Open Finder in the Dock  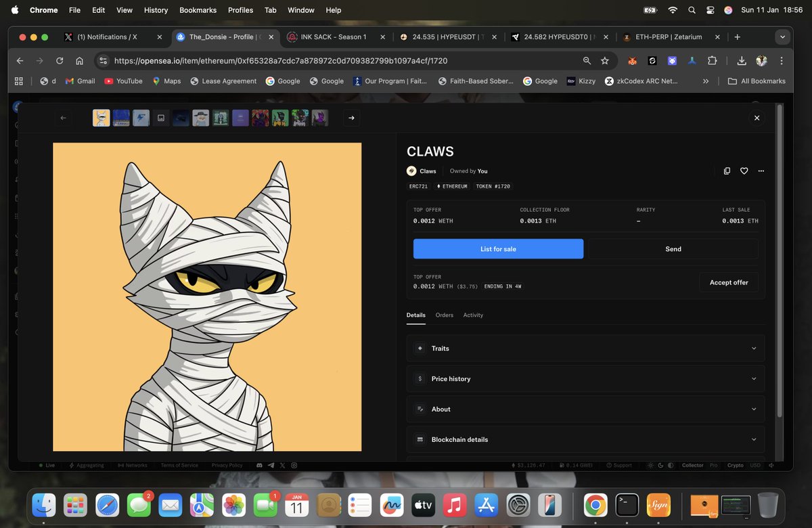point(45,505)
